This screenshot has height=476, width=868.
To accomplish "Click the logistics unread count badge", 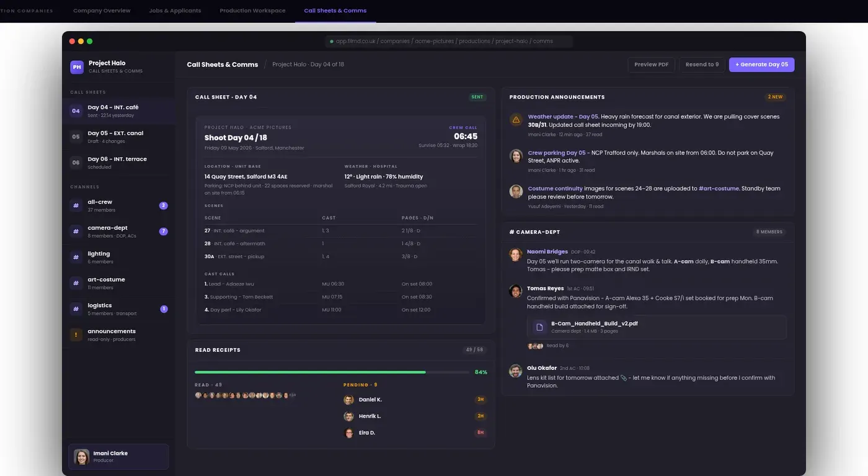I will pos(164,309).
